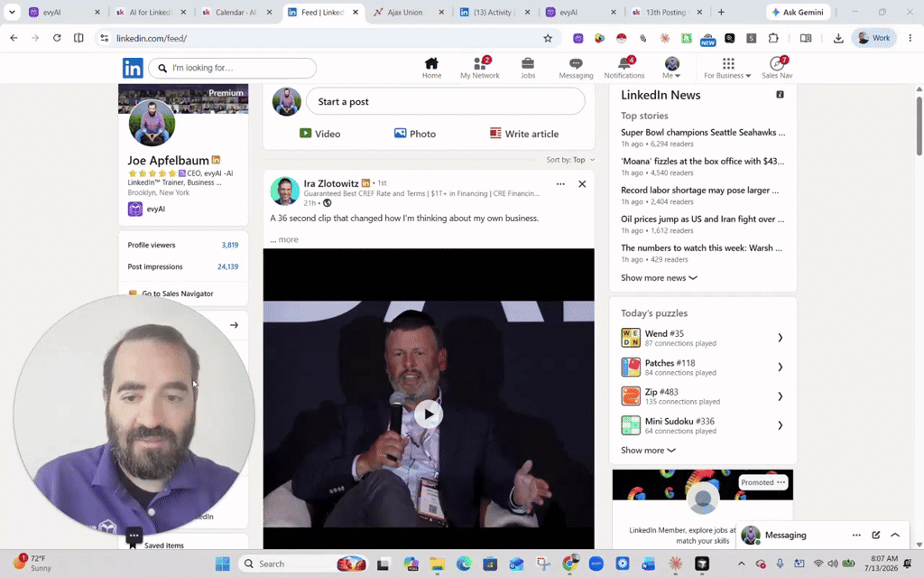Expand Show more puzzles

click(648, 450)
